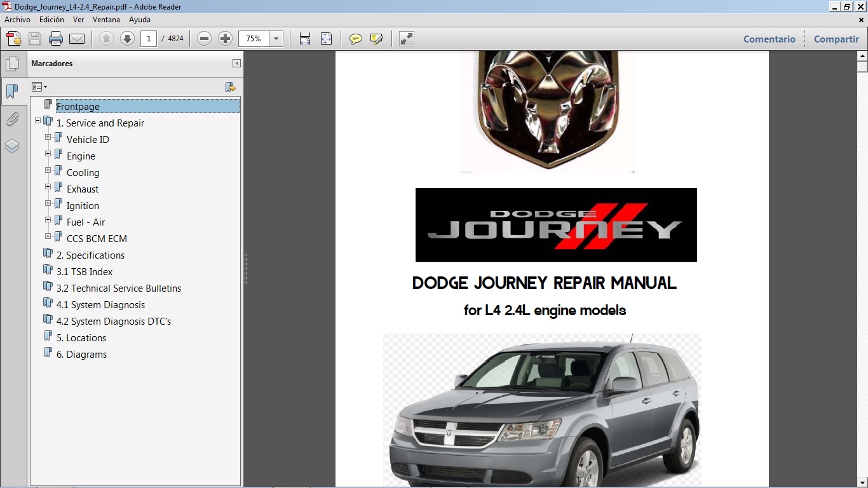This screenshot has height=488, width=868.
Task: Open the Comentario pane
Action: pos(769,39)
